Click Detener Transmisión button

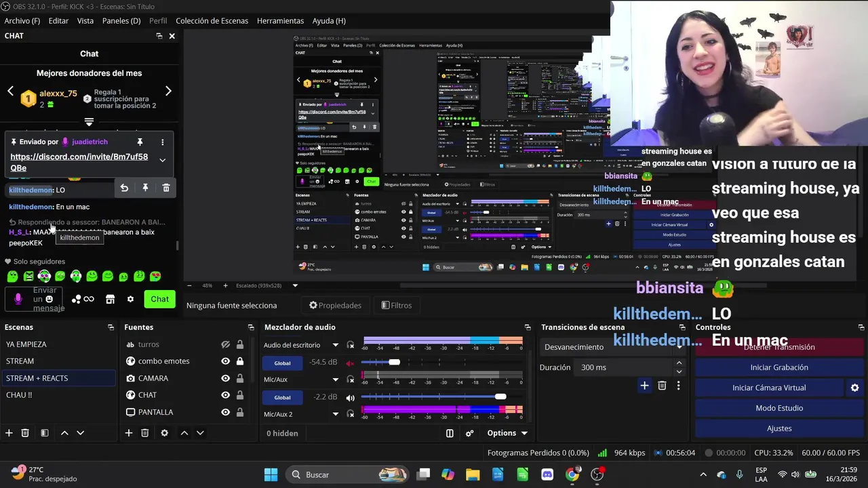(x=779, y=347)
